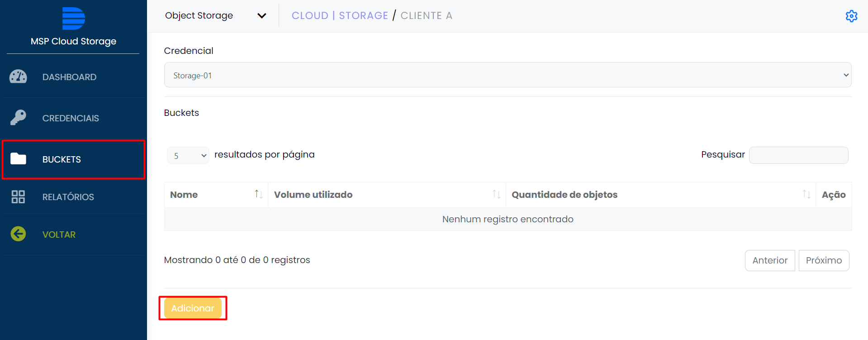This screenshot has height=340, width=868.
Task: Click the green Voltar arrow icon
Action: pyautogui.click(x=18, y=234)
